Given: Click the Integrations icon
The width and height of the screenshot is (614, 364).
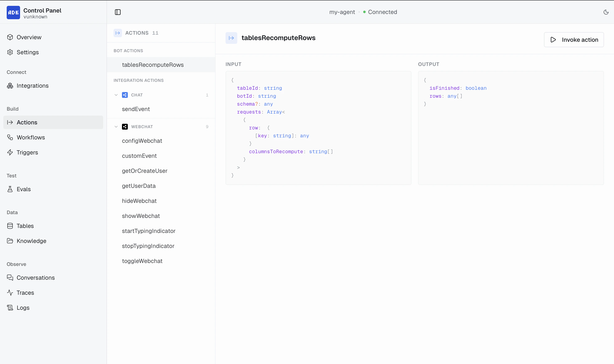Looking at the screenshot, I should [10, 86].
